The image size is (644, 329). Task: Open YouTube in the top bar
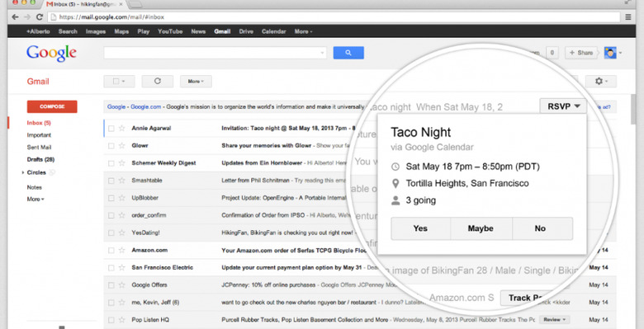pyautogui.click(x=170, y=31)
